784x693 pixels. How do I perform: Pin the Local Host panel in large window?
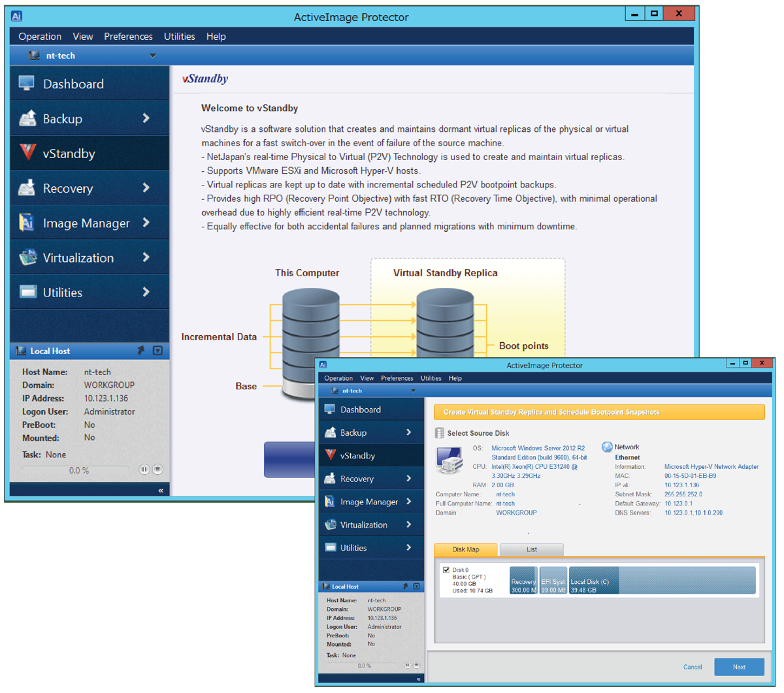tap(140, 351)
